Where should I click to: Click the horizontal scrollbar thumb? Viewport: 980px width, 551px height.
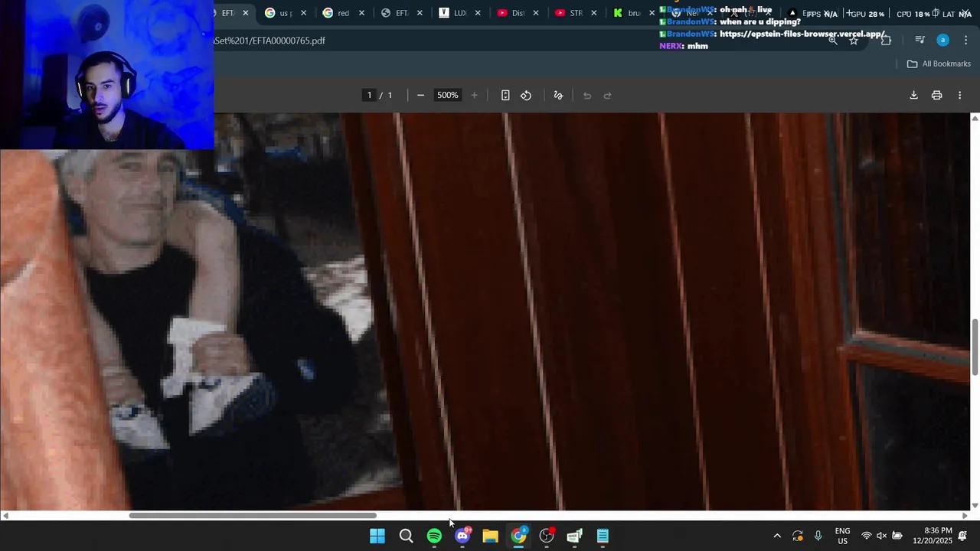[253, 516]
